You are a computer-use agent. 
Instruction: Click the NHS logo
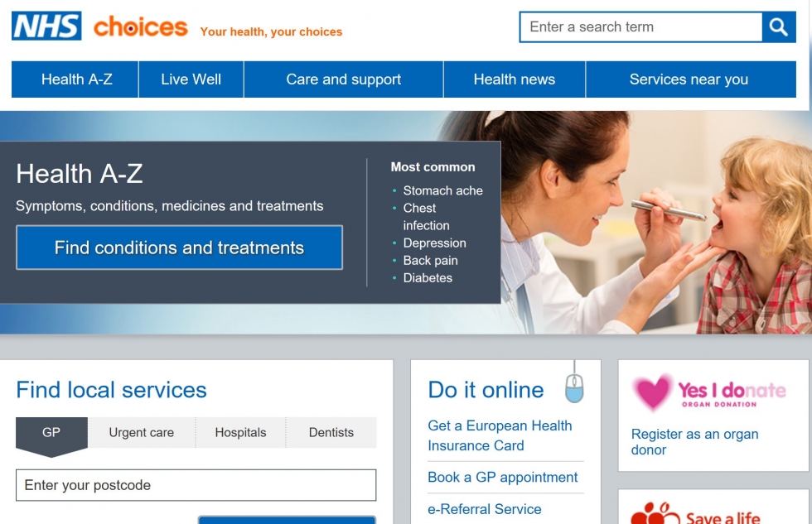coord(46,26)
